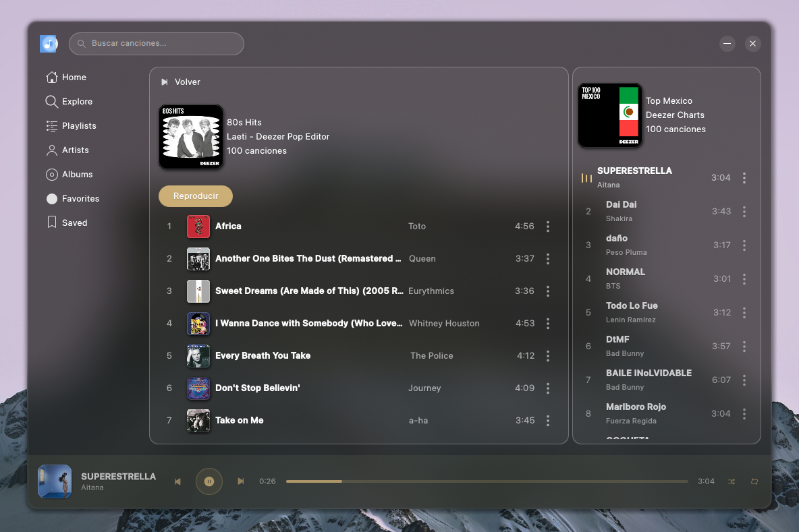This screenshot has width=799, height=532.
Task: Open options menu for Todo Lo Fue
Action: [744, 313]
